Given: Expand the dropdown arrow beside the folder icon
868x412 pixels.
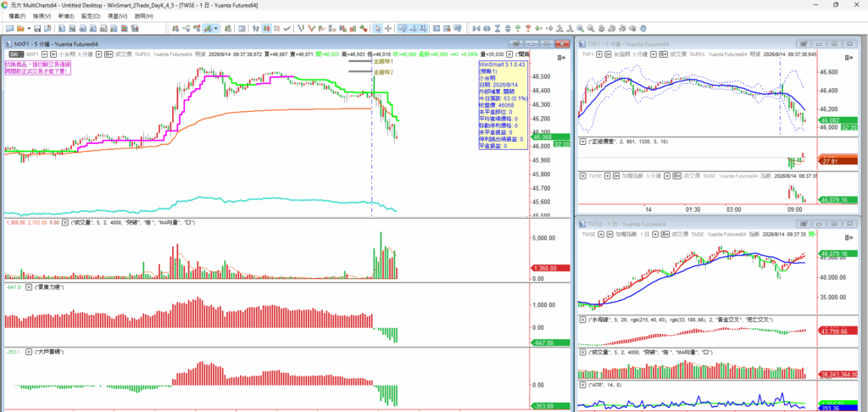Looking at the screenshot, I should pyautogui.click(x=29, y=28).
